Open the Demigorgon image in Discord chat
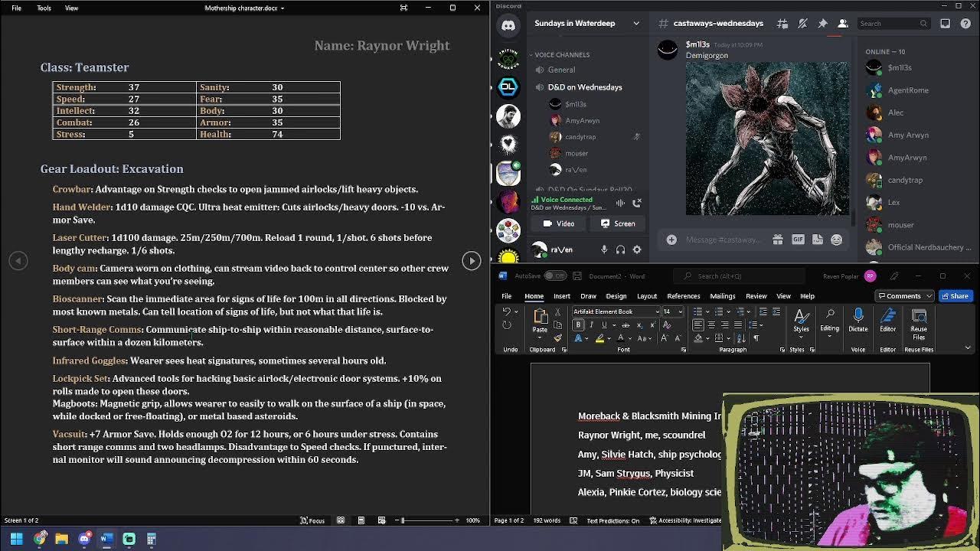Image resolution: width=980 pixels, height=551 pixels. coord(767,139)
